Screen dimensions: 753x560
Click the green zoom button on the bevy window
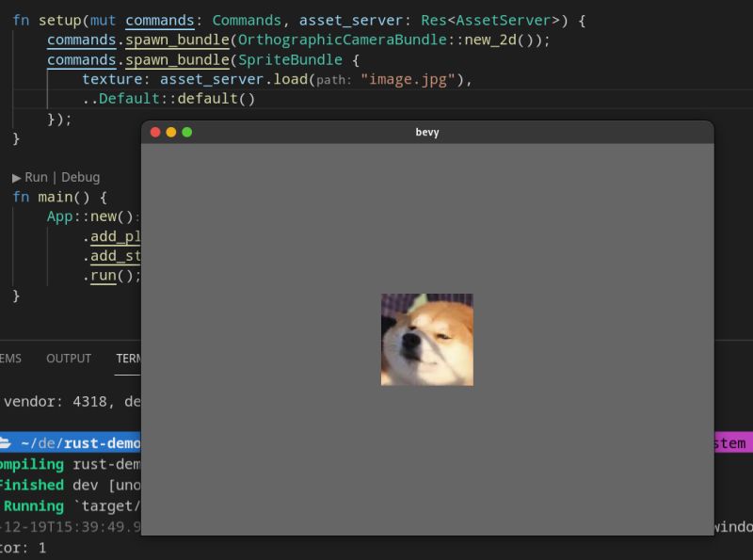click(x=186, y=133)
